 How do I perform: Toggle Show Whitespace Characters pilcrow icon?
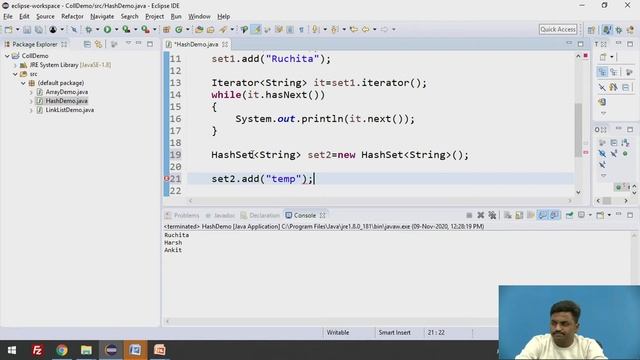point(301,29)
